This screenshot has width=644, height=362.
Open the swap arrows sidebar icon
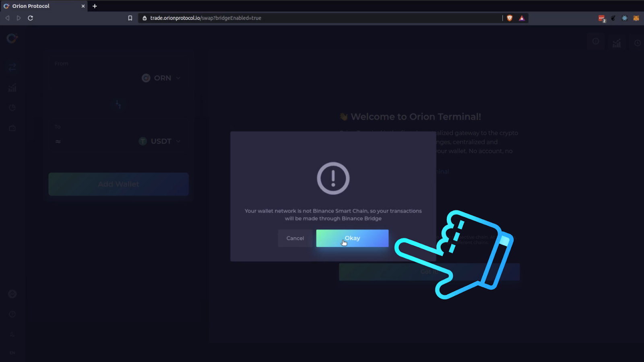12,67
